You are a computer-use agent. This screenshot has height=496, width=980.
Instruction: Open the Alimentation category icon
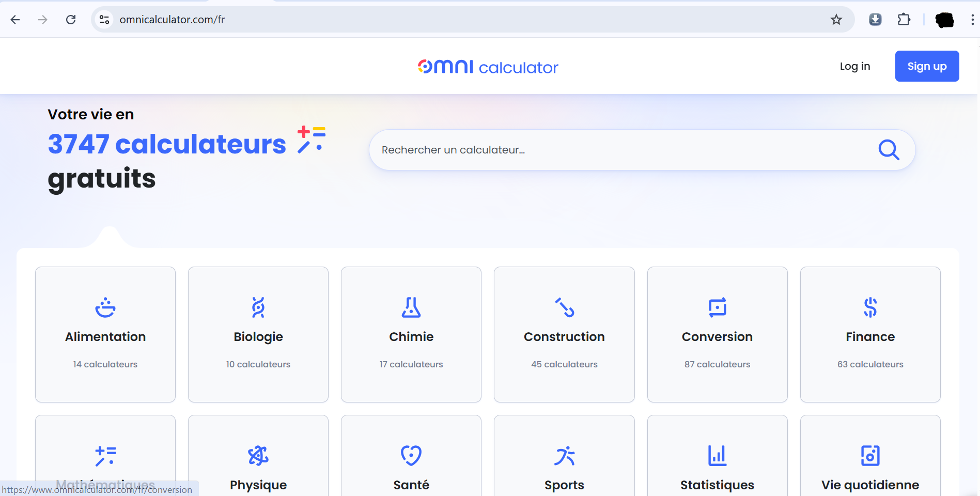(105, 307)
